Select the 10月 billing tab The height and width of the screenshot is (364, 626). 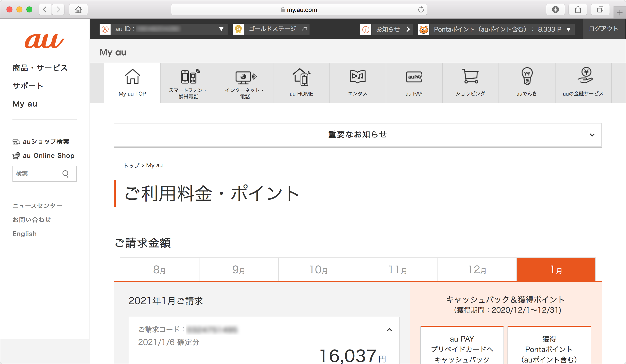click(x=318, y=270)
